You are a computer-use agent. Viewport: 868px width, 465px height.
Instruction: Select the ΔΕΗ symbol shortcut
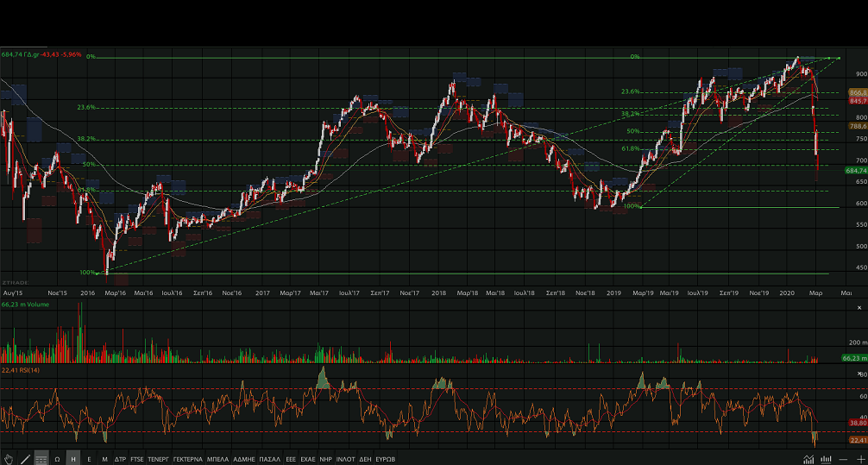click(x=364, y=459)
